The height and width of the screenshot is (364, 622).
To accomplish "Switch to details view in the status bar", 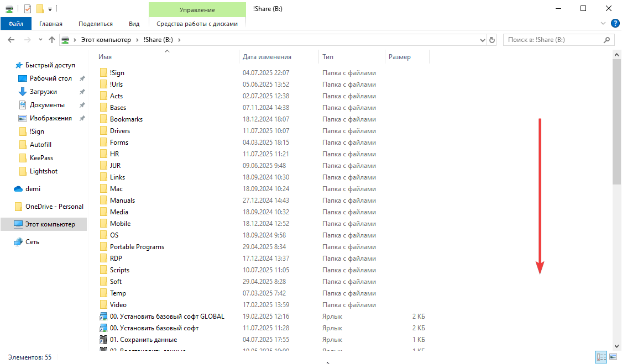I will pyautogui.click(x=601, y=357).
